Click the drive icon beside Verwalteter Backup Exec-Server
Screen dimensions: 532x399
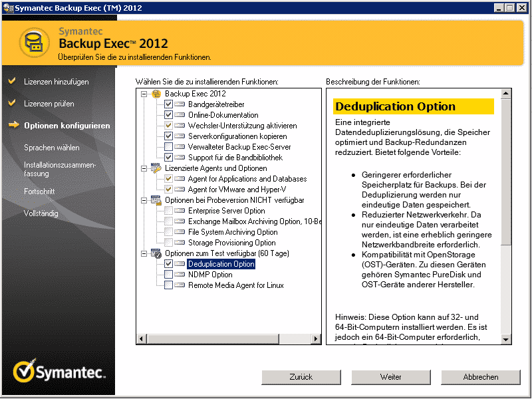tap(180, 147)
